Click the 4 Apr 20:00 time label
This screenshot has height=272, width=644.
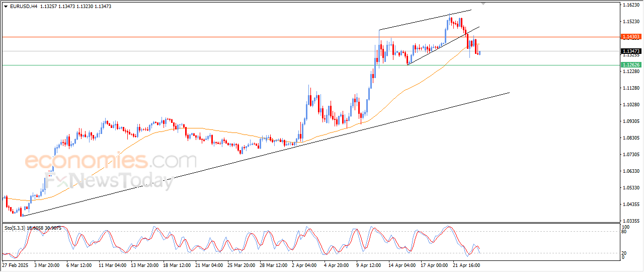click(x=337, y=264)
